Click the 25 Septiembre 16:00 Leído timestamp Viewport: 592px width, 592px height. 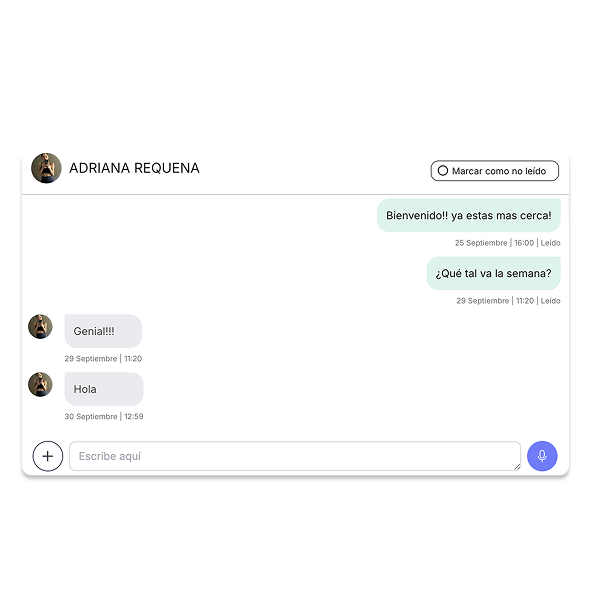[507, 243]
